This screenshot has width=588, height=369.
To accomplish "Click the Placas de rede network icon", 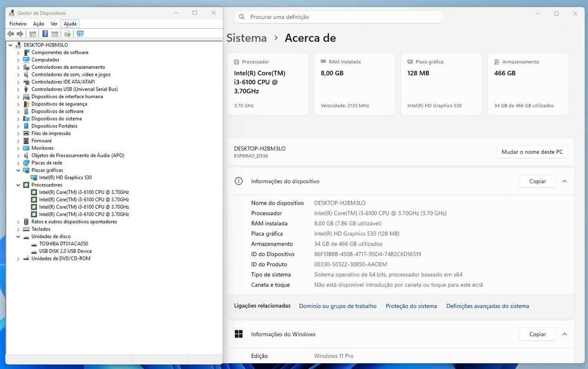I will (x=26, y=163).
